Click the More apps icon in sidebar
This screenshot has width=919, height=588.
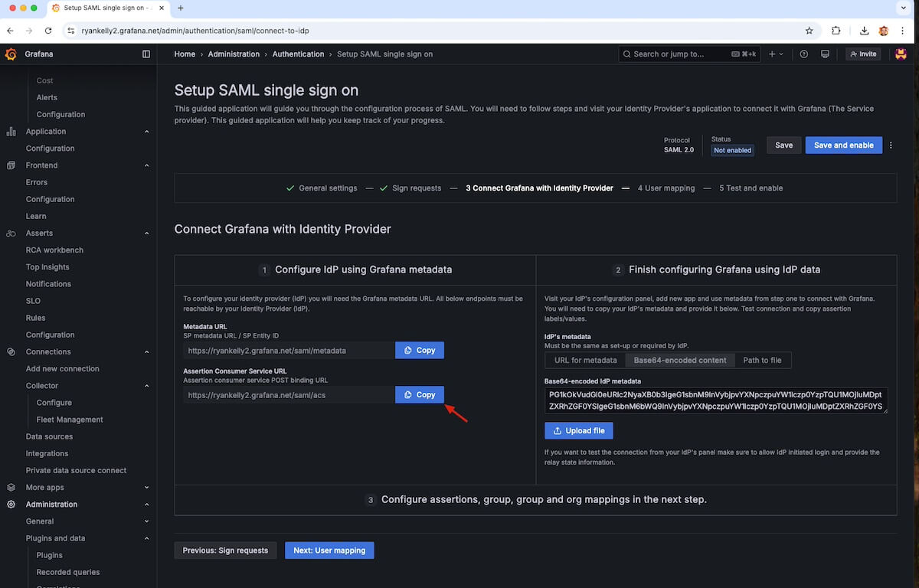[11, 487]
